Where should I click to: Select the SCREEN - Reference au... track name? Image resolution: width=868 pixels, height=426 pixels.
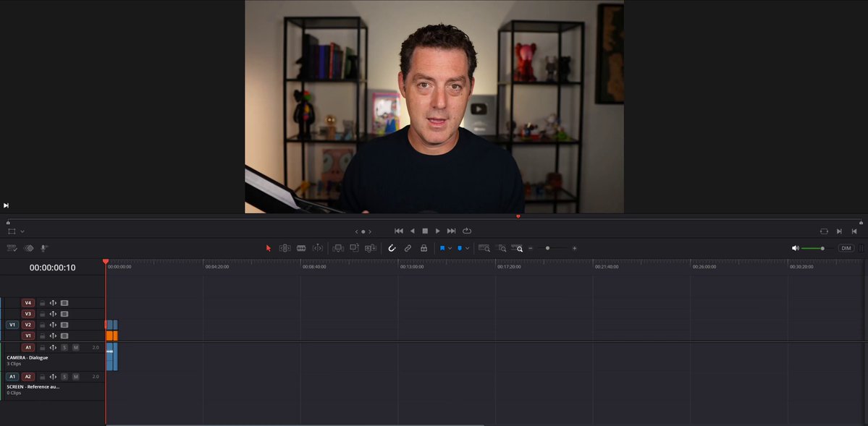click(x=33, y=387)
